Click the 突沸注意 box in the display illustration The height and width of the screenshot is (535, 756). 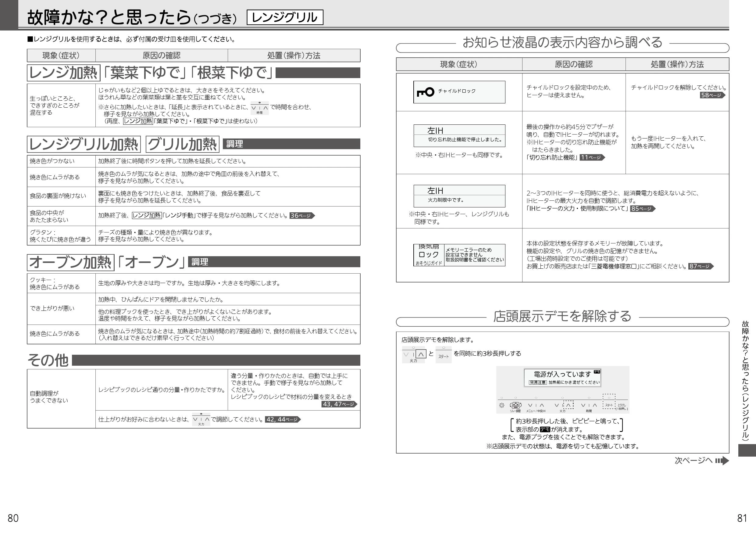pos(538,382)
